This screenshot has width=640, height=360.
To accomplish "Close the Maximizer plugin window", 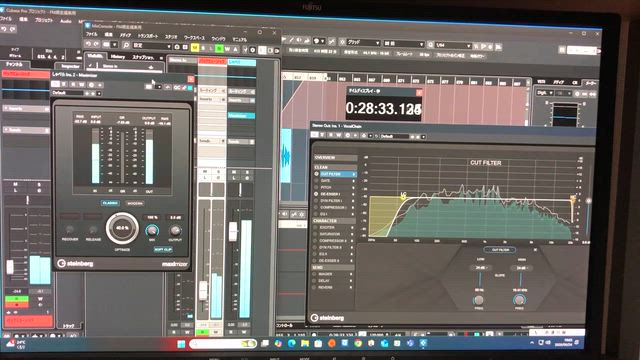I will (191, 79).
